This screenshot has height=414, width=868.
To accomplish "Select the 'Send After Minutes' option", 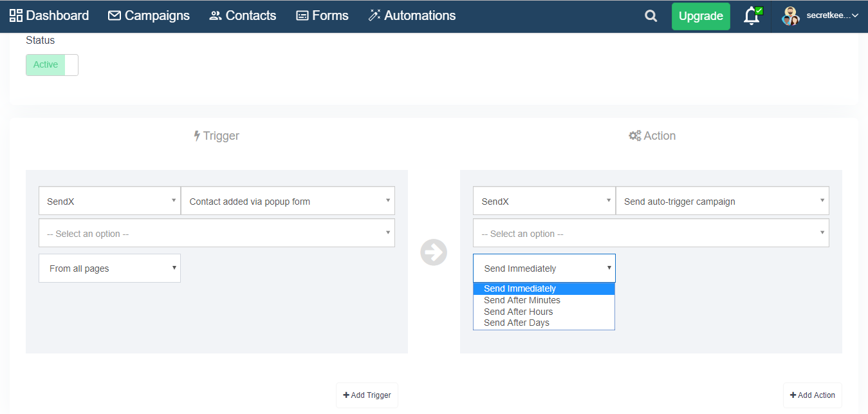I will (544, 300).
